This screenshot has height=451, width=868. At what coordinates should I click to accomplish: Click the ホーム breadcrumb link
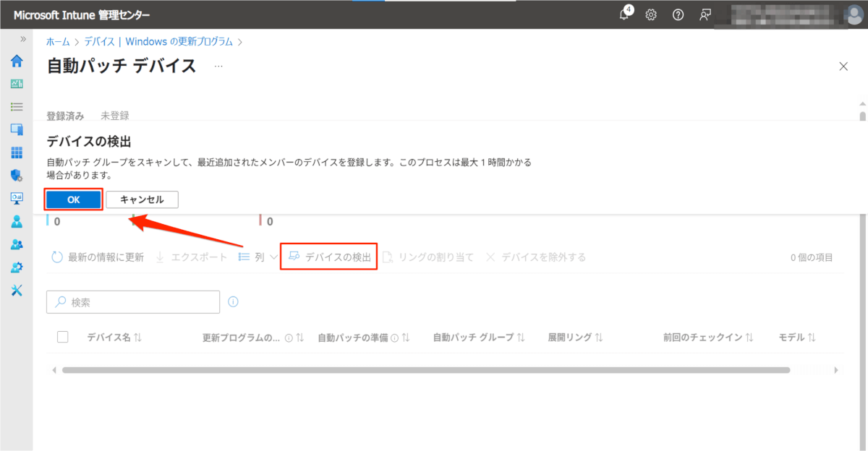58,42
